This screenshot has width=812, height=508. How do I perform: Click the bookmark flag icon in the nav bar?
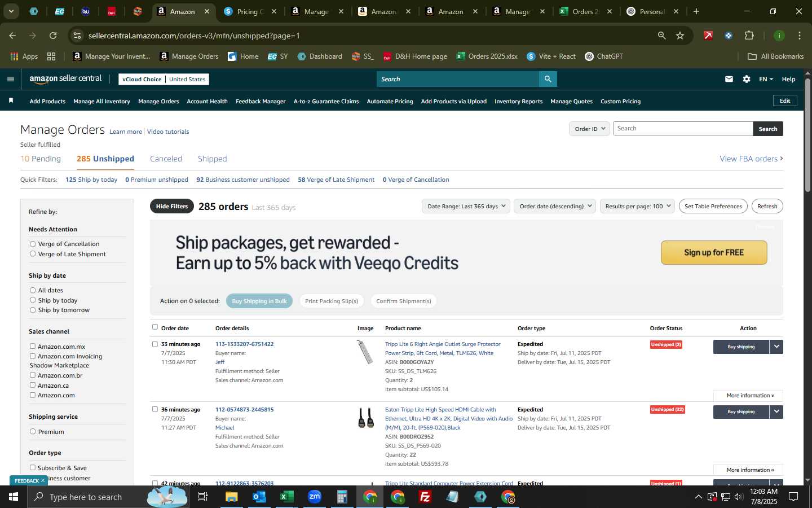click(x=11, y=100)
